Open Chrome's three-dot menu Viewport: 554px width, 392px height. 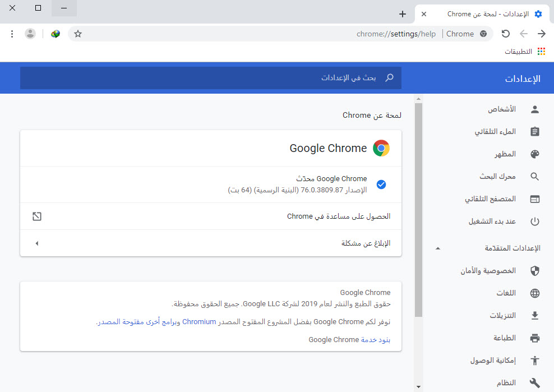tap(12, 34)
